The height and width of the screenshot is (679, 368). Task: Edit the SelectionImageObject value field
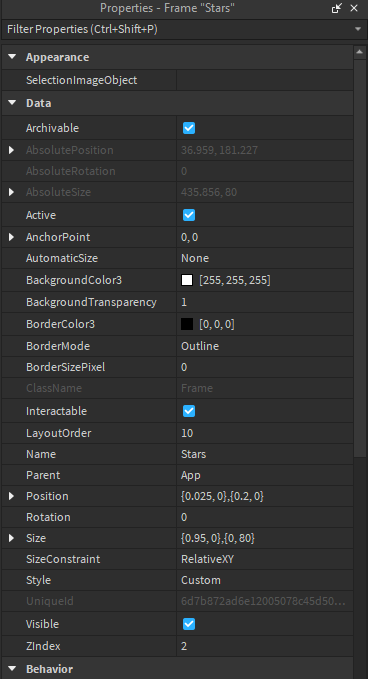pos(265,80)
